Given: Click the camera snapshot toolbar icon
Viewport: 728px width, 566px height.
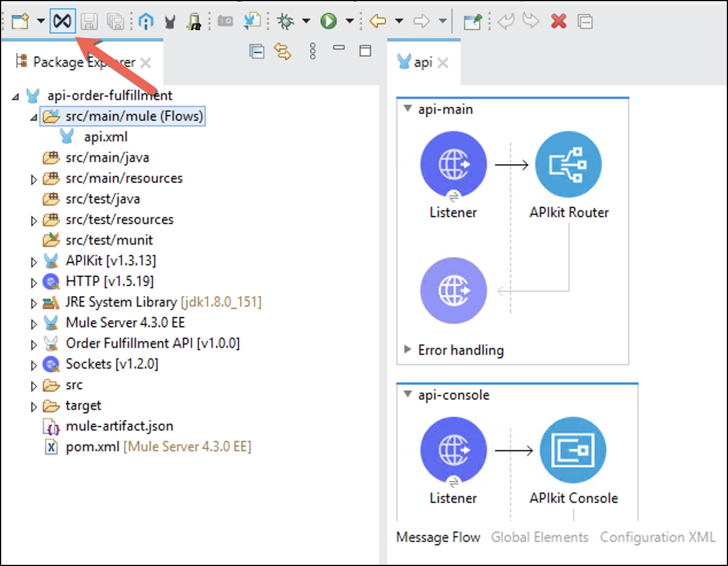Looking at the screenshot, I should 225,21.
